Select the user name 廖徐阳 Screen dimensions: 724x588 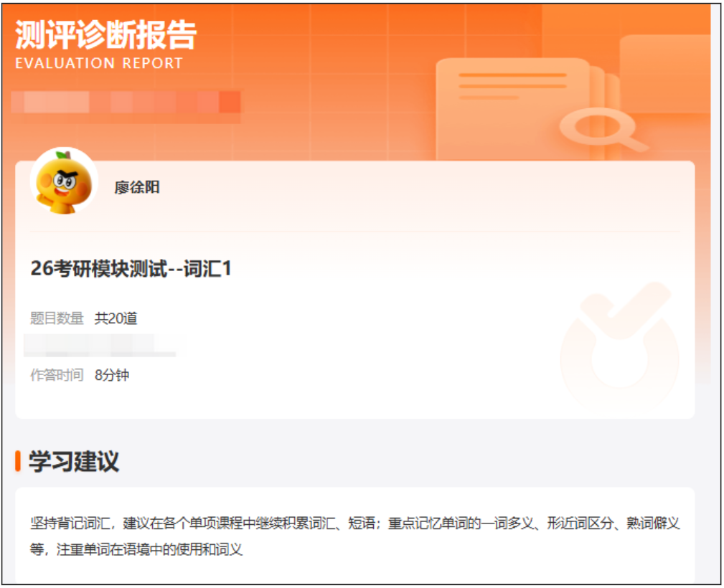136,187
